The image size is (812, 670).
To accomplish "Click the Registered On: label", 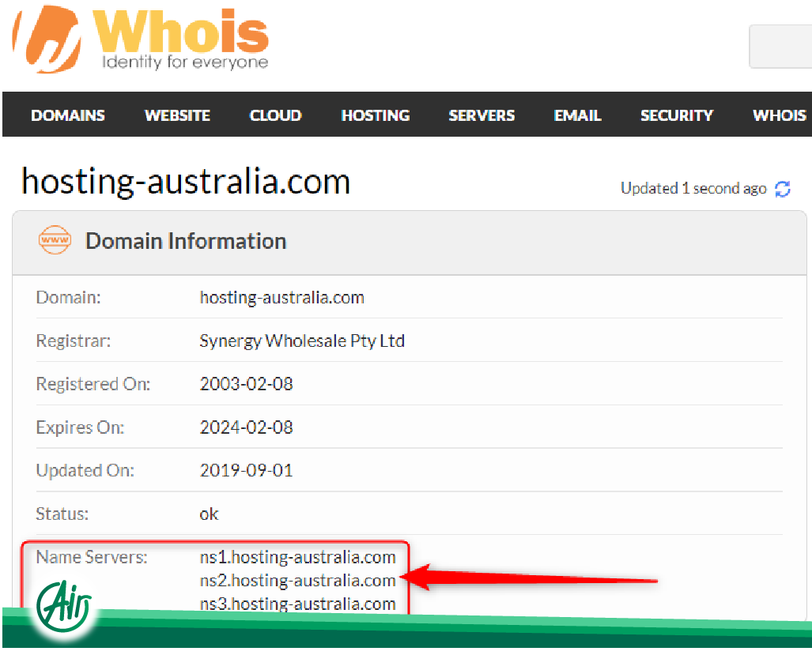I will pos(93,384).
